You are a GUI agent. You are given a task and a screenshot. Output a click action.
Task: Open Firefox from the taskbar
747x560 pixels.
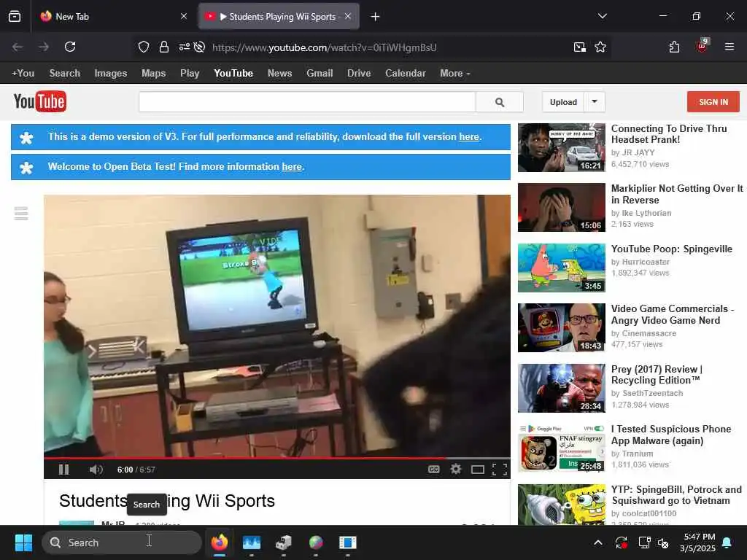pos(219,542)
